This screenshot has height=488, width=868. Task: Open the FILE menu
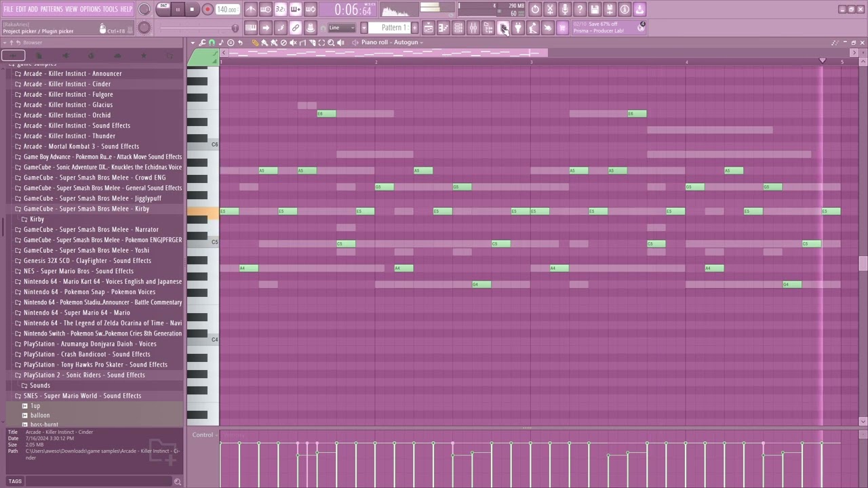(x=8, y=9)
